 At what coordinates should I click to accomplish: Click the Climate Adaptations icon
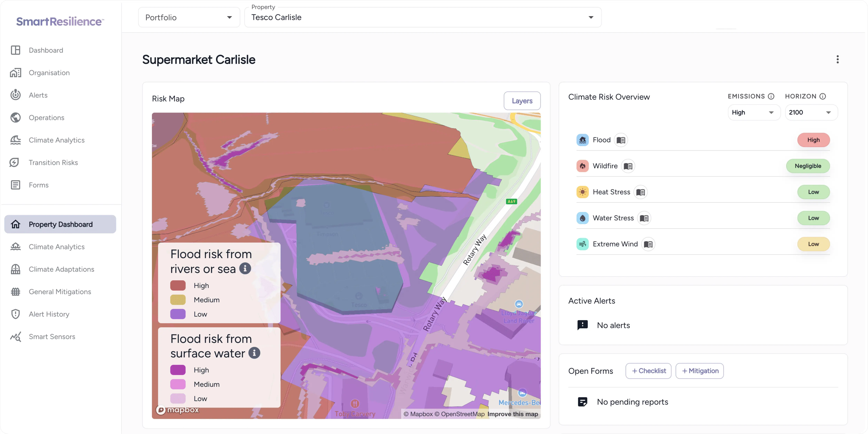15,269
